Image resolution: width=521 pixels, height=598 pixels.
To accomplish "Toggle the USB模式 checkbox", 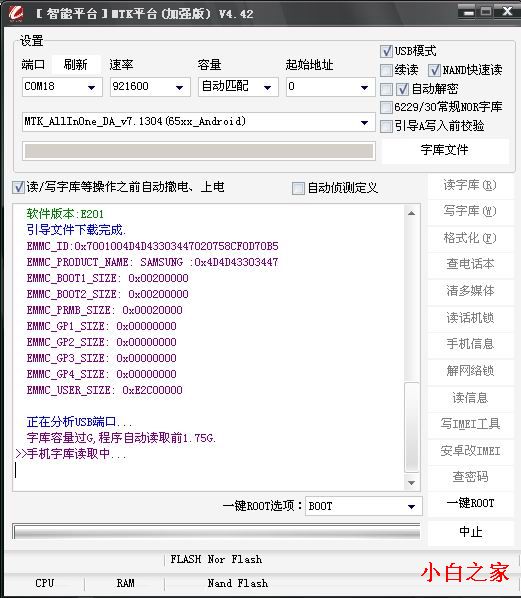I will pos(386,51).
